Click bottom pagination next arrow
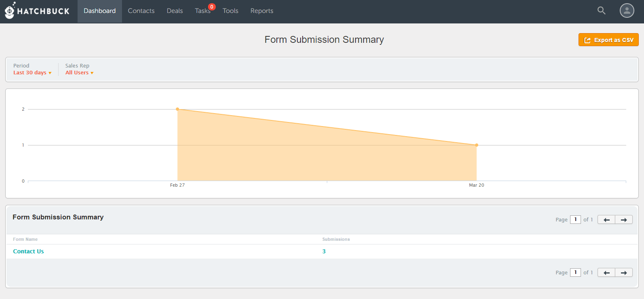The image size is (644, 299). pos(624,273)
